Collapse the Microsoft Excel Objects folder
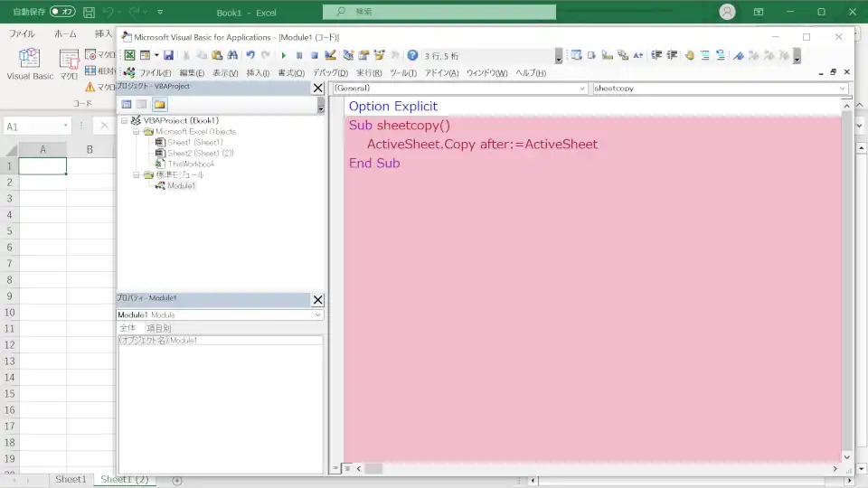Image resolution: width=868 pixels, height=488 pixels. point(137,131)
